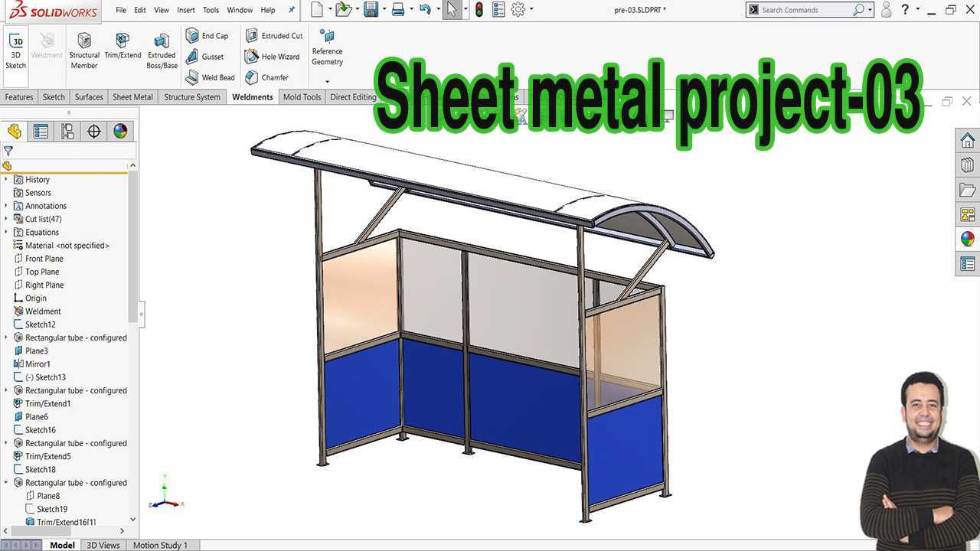Open dropdown arrow beside Undo
This screenshot has width=980, height=551.
point(438,10)
